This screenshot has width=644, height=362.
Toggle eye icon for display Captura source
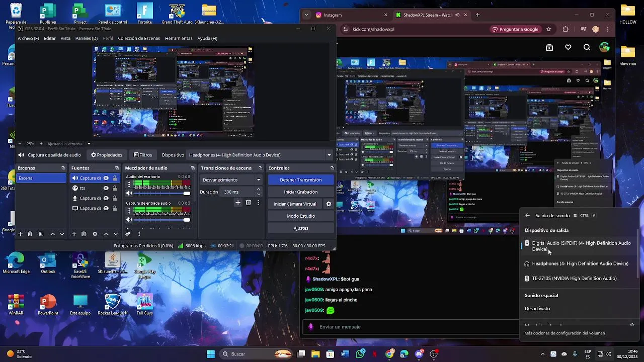point(106,208)
